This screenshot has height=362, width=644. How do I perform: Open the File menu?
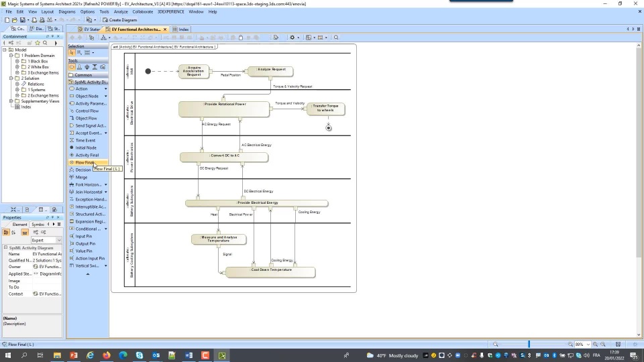[9, 12]
